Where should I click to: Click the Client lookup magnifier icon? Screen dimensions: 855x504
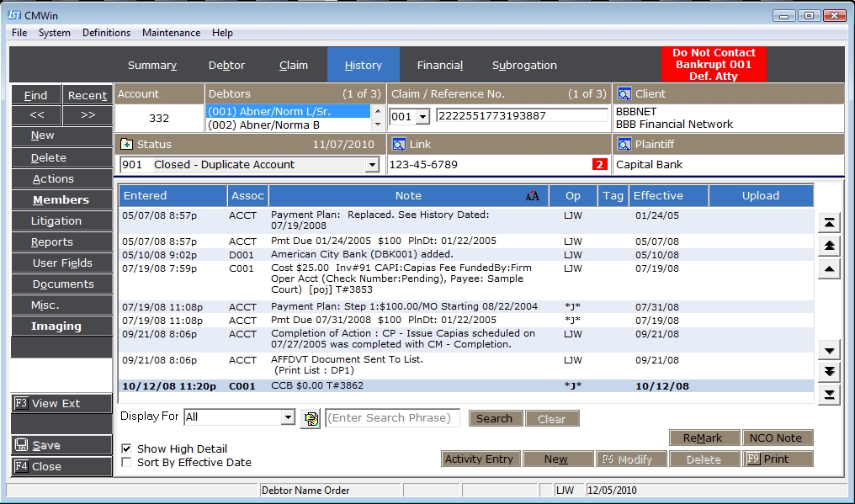(624, 94)
